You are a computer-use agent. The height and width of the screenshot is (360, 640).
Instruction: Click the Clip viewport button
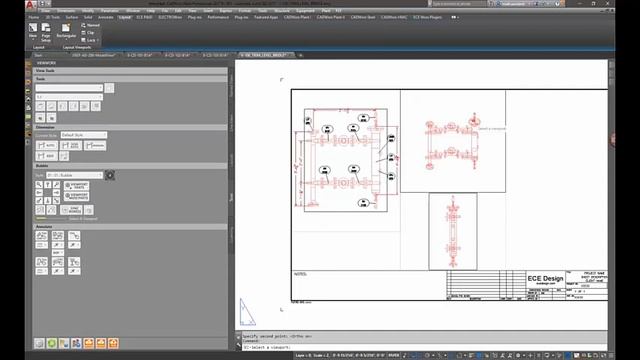(88, 33)
